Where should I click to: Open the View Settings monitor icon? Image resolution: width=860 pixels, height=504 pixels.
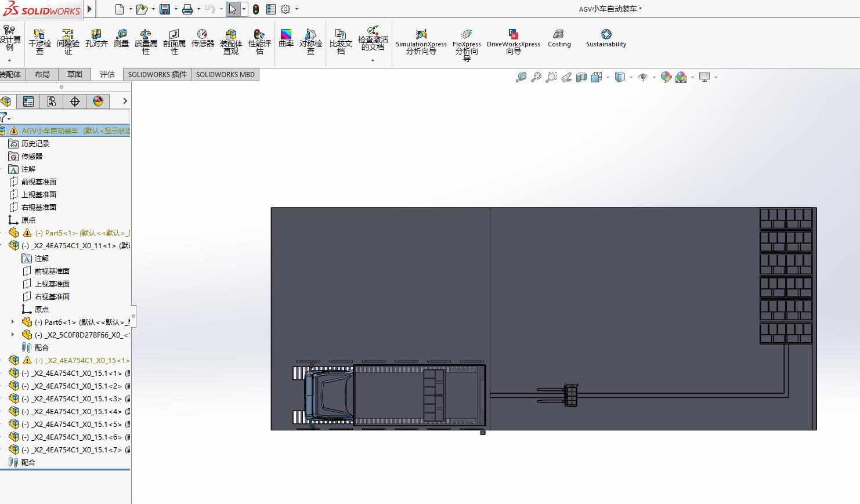(704, 77)
